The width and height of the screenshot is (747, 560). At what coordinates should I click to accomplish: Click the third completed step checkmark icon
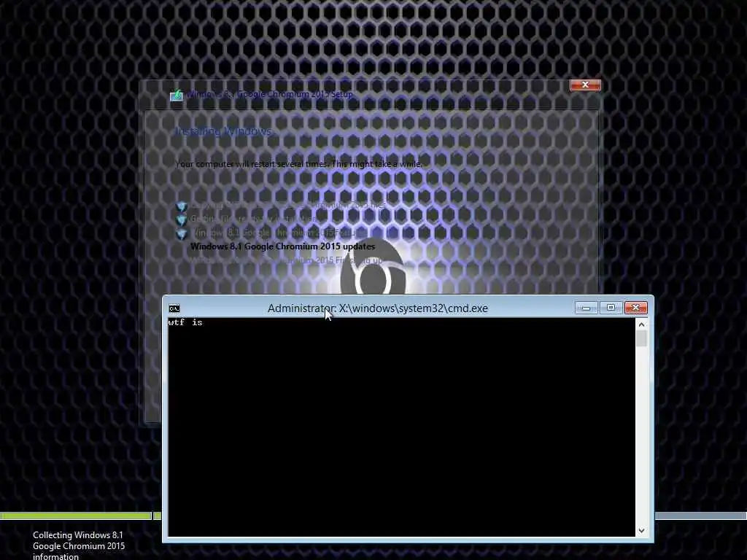182,234
